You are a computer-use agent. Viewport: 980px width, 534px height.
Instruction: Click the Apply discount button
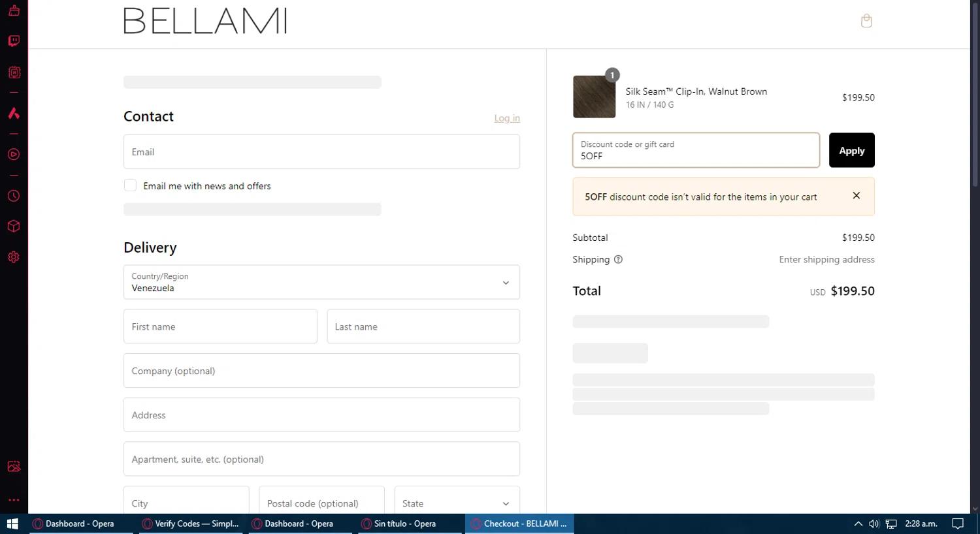(851, 150)
